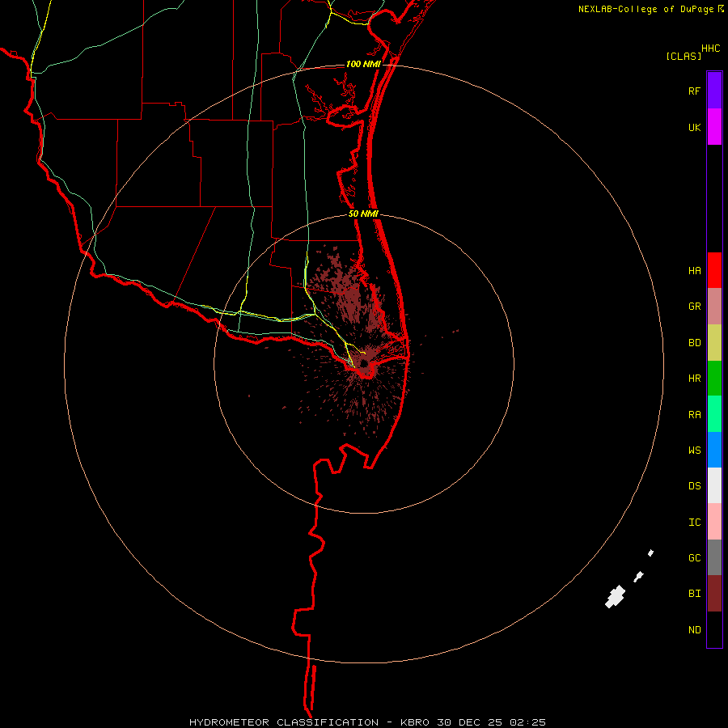Click the BI dark red legend swatch

coord(714,594)
